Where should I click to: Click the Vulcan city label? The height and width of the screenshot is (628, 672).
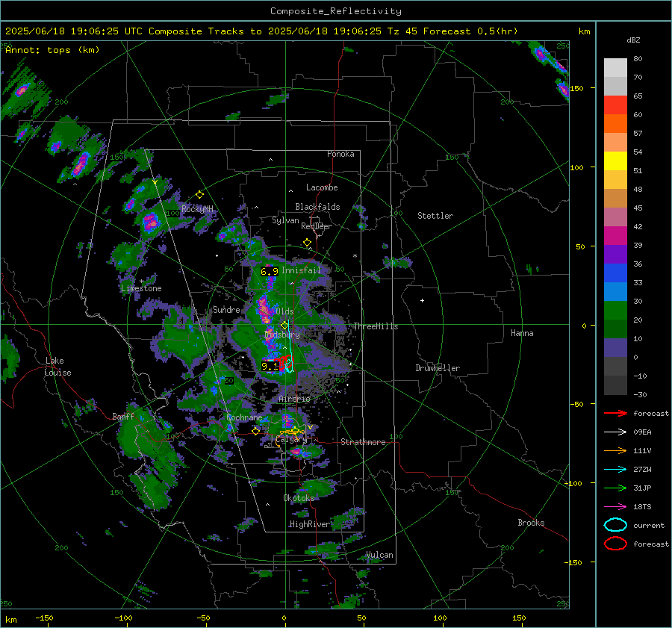tap(379, 555)
